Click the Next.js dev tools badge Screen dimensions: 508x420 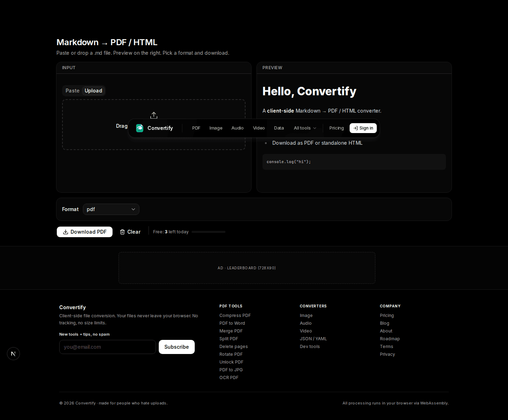pos(13,354)
